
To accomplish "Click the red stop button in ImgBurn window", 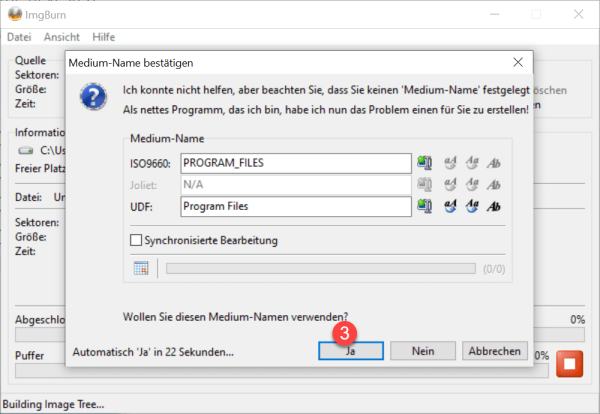I will coord(569,363).
